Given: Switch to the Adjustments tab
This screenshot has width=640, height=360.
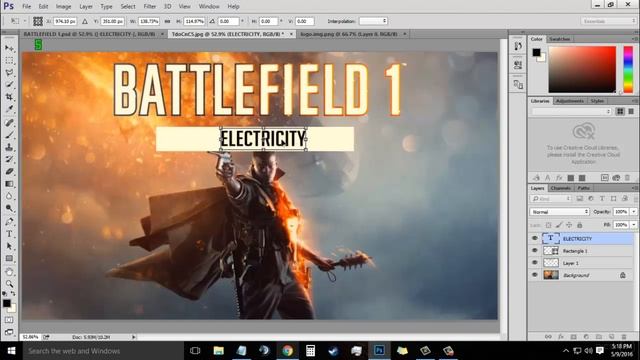Looking at the screenshot, I should click(570, 101).
